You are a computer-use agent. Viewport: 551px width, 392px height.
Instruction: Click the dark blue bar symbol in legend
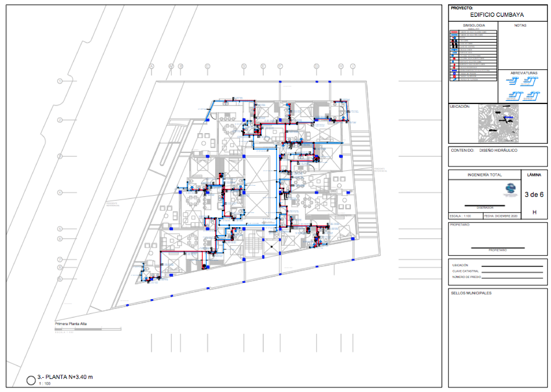click(454, 70)
